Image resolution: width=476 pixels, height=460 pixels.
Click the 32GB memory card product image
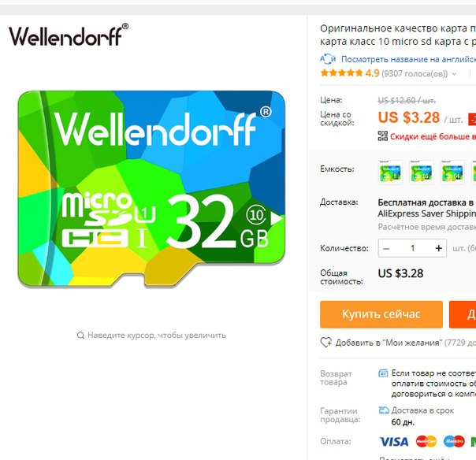(151, 189)
